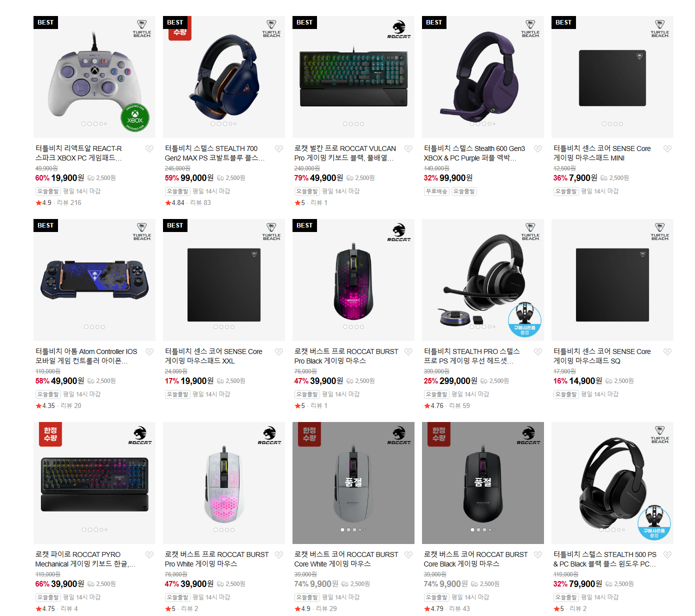Favorite the SENSE Core mousepad MINI
695x616 pixels.
tap(667, 148)
